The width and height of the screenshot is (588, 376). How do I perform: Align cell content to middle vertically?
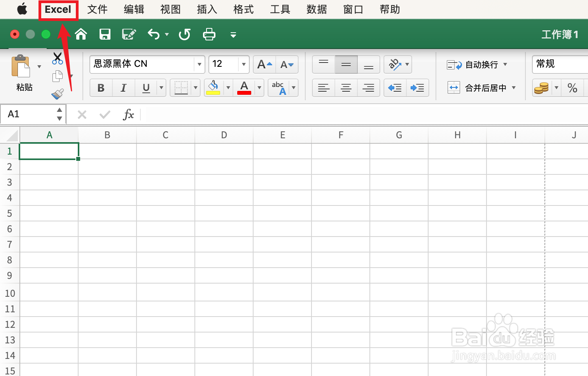coord(346,64)
